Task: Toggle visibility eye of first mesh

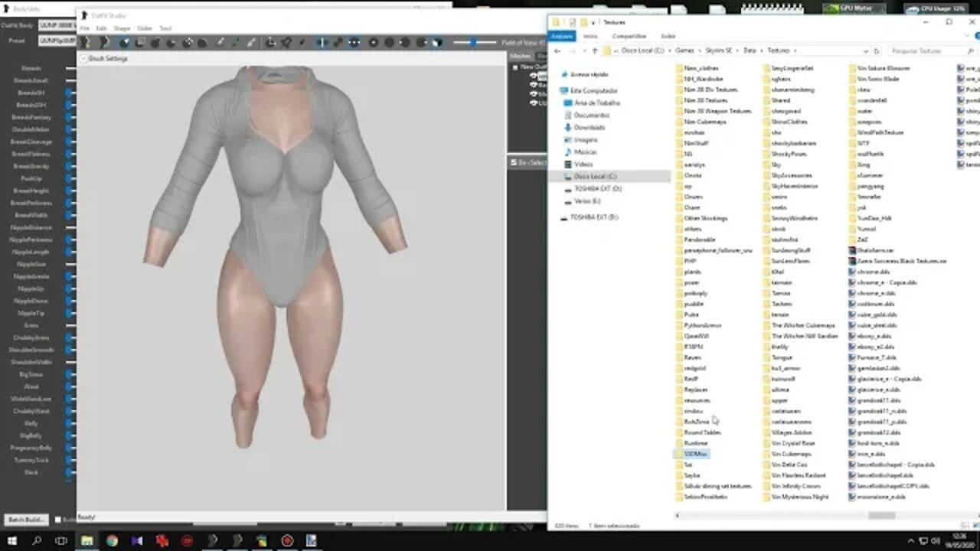Action: 534,77
